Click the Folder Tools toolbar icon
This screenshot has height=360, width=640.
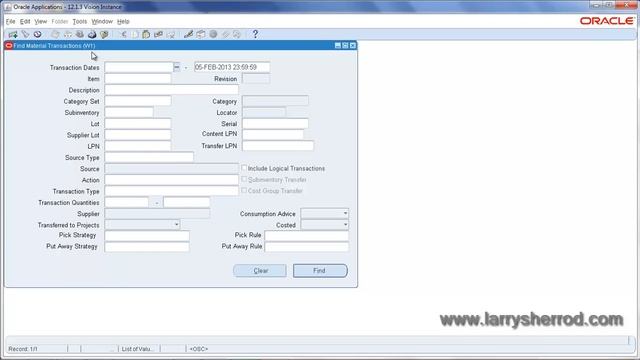[x=237, y=34]
